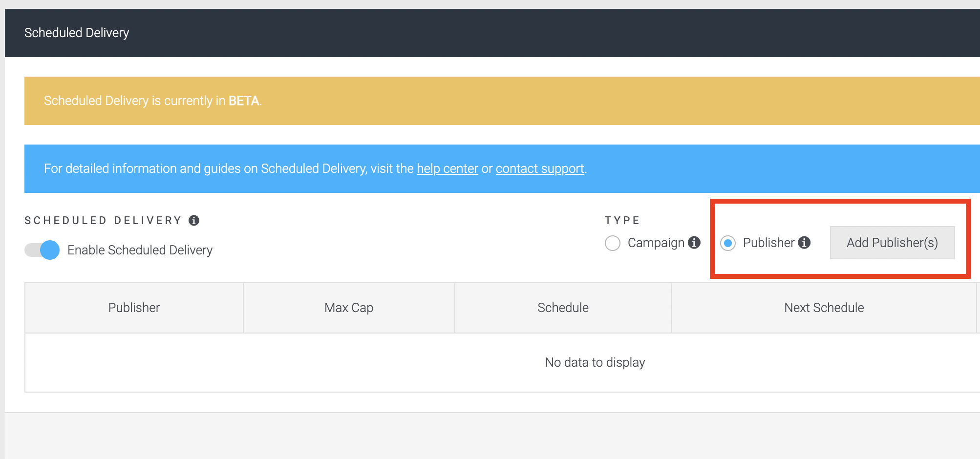This screenshot has height=459, width=980.
Task: Click the Schedule column header
Action: pos(563,308)
